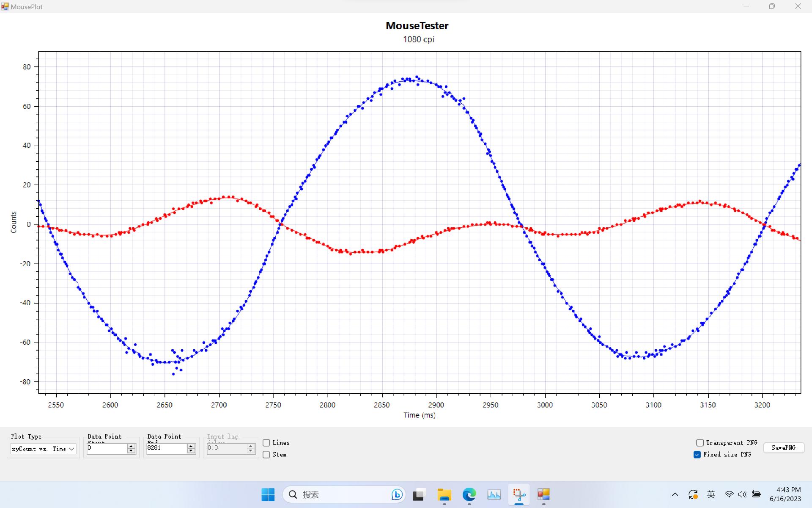
Task: Open Snipping Tool taskbar icon
Action: point(519,494)
